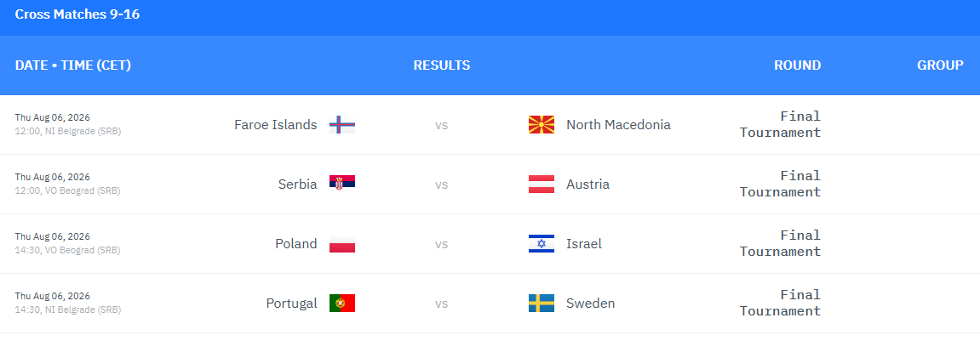
Task: Open the Israel team name
Action: [x=584, y=243]
